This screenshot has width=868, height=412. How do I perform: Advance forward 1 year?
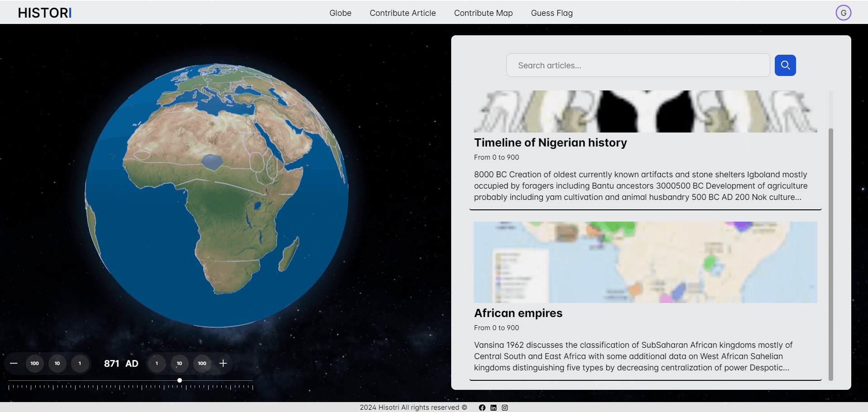(x=157, y=364)
